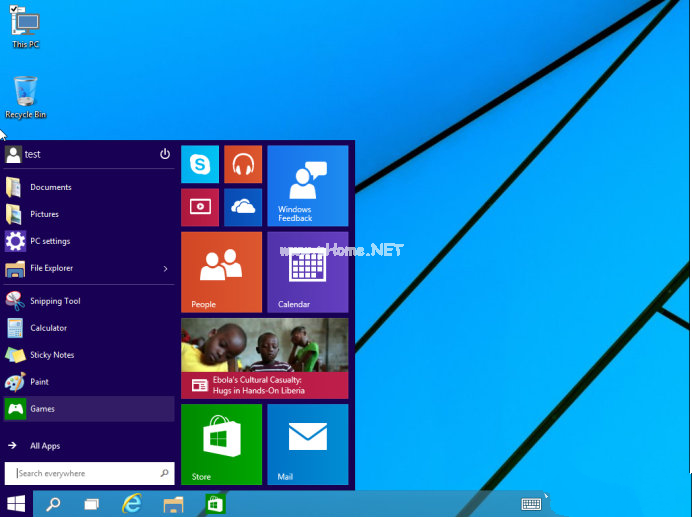
Task: Click the power button next to test
Action: 165,154
